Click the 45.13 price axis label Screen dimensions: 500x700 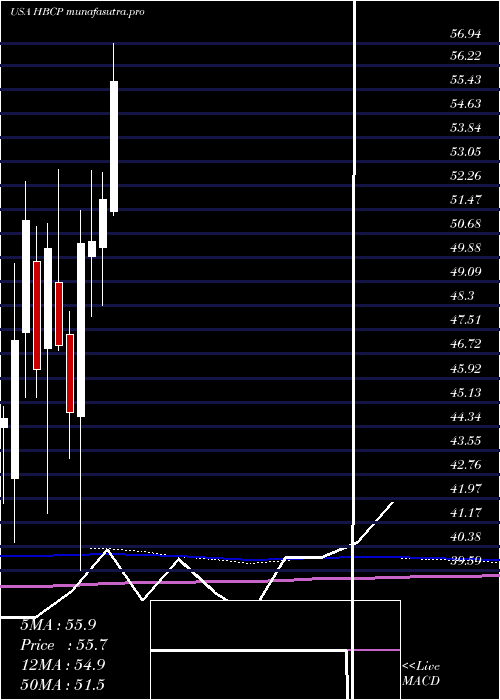[x=466, y=392]
